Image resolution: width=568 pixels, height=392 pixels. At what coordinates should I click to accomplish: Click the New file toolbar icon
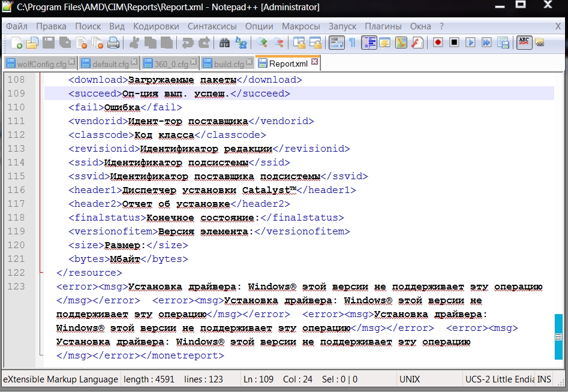17,43
